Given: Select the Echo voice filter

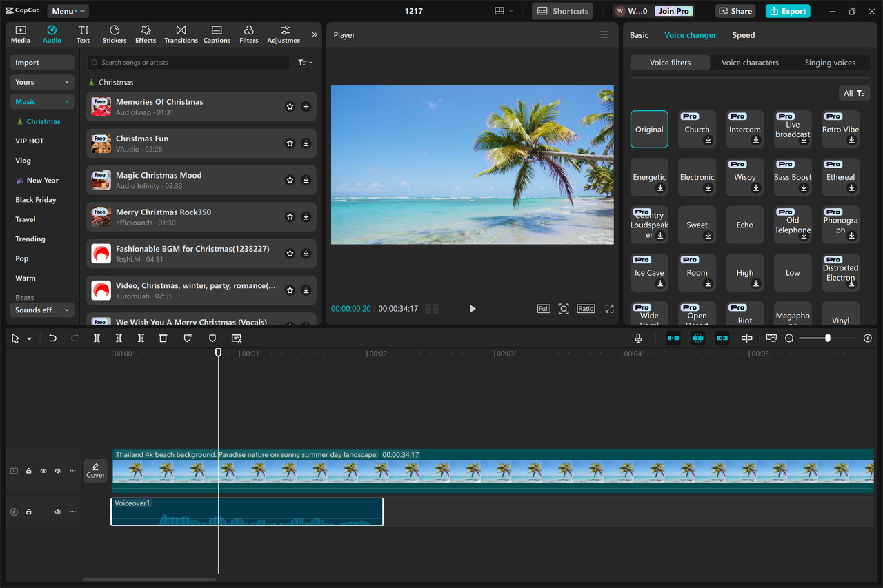Looking at the screenshot, I should point(745,225).
